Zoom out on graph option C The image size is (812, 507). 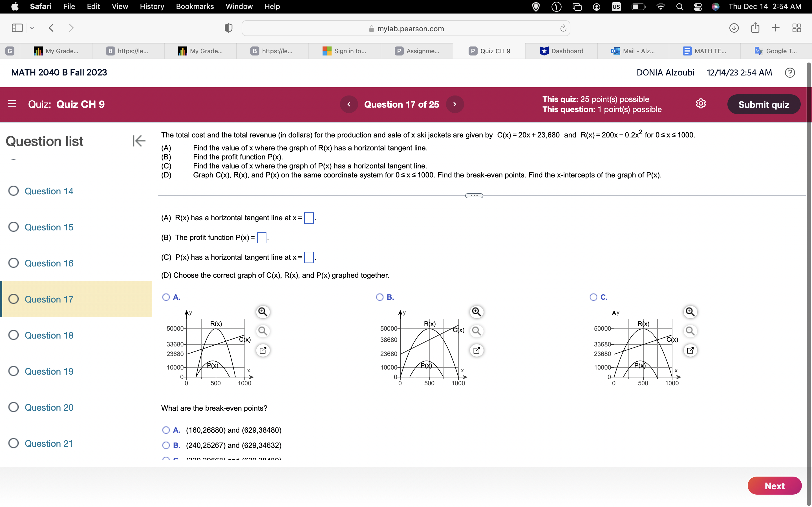click(690, 331)
